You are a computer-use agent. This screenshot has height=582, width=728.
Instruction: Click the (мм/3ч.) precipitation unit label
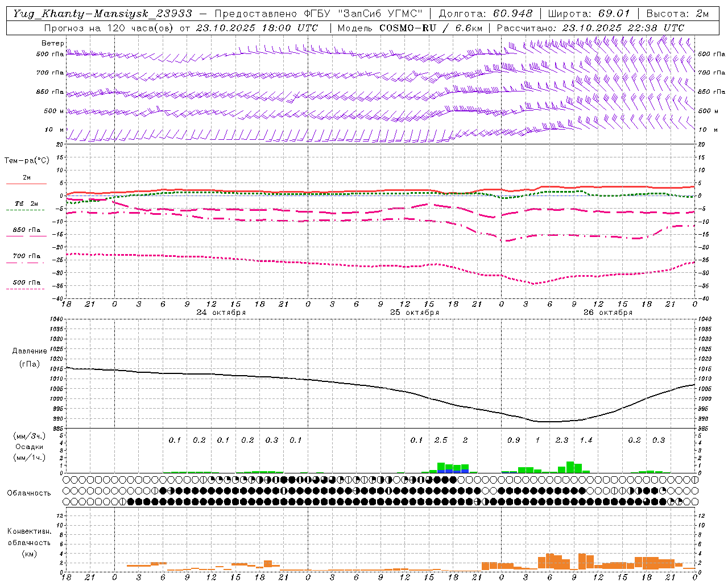[x=30, y=436]
